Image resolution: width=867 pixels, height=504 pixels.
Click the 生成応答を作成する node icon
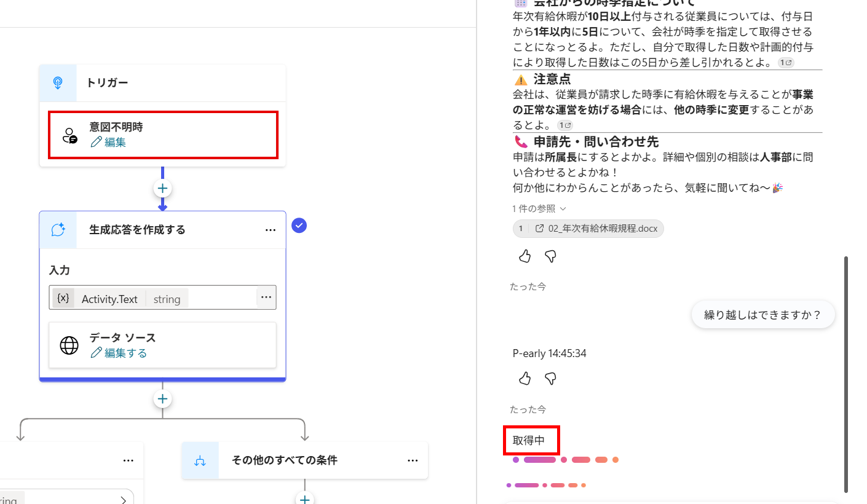pyautogui.click(x=58, y=230)
